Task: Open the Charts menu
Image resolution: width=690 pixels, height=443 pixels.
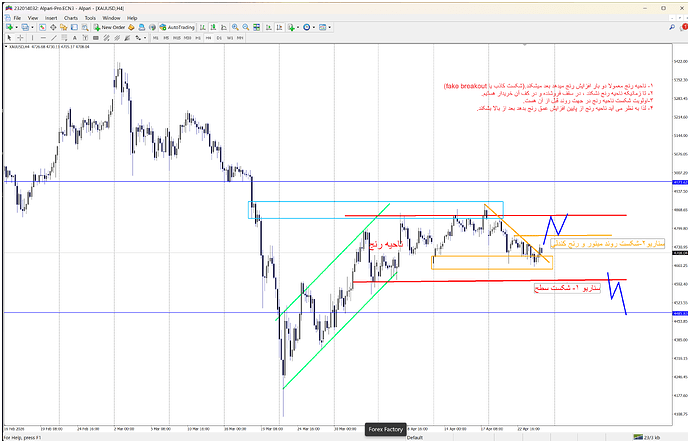Action: click(x=71, y=18)
